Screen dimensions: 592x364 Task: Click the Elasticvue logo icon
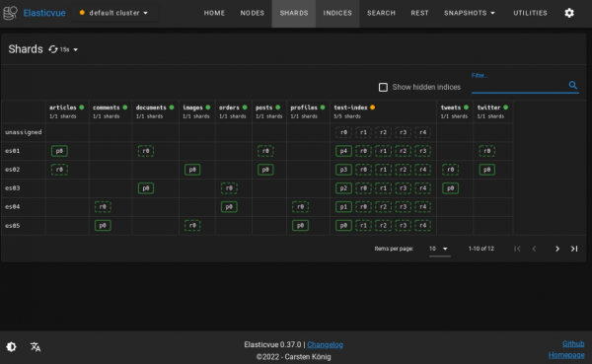tap(10, 13)
